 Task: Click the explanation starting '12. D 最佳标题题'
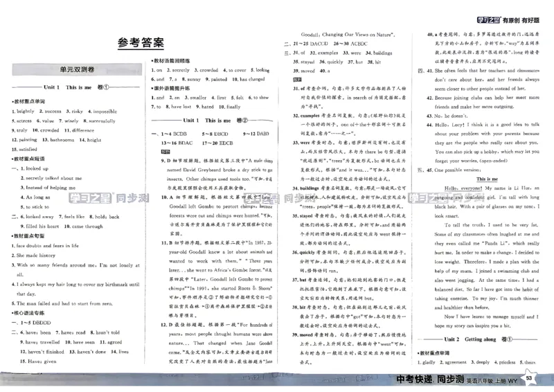tap(217, 344)
